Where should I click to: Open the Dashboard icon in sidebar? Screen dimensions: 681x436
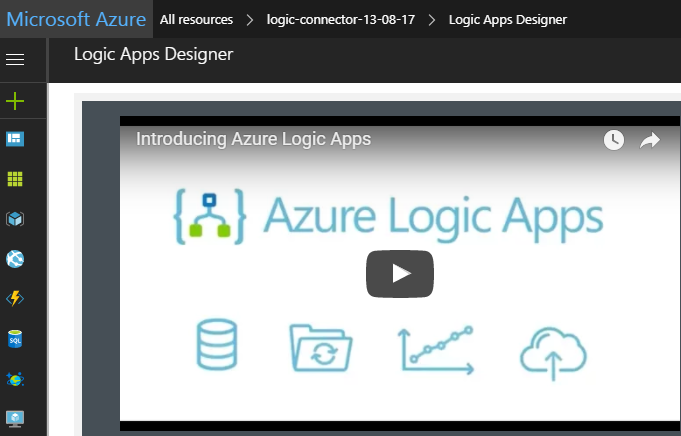(x=15, y=139)
